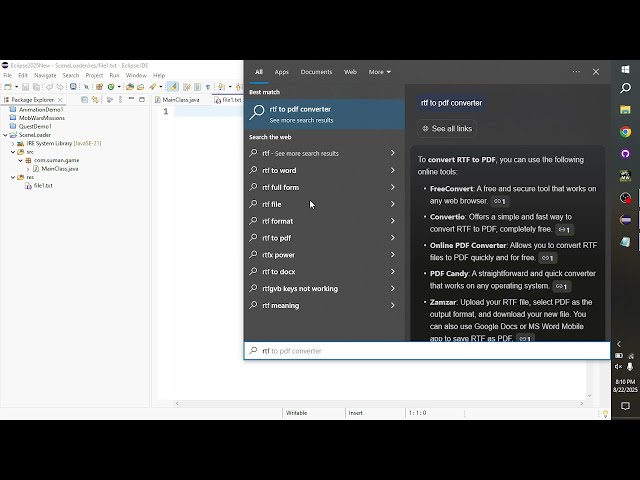Expand the MainClass.java tree node
The width and height of the screenshot is (640, 480).
(28, 169)
